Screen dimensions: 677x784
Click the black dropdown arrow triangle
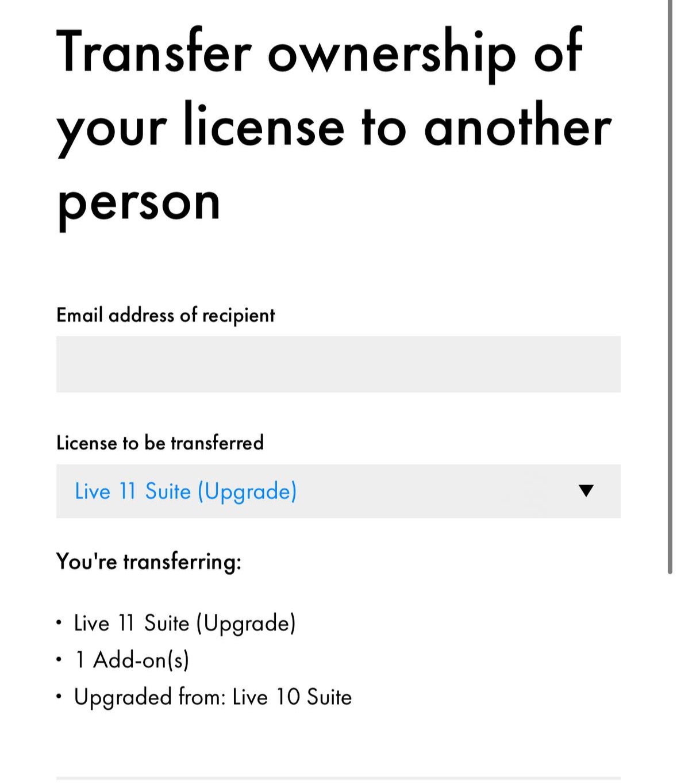click(x=586, y=490)
